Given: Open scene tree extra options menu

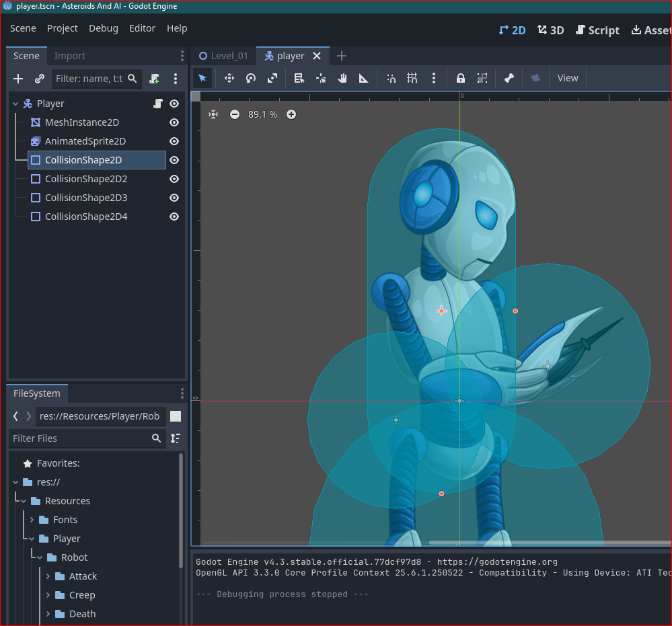Looking at the screenshot, I should (176, 79).
